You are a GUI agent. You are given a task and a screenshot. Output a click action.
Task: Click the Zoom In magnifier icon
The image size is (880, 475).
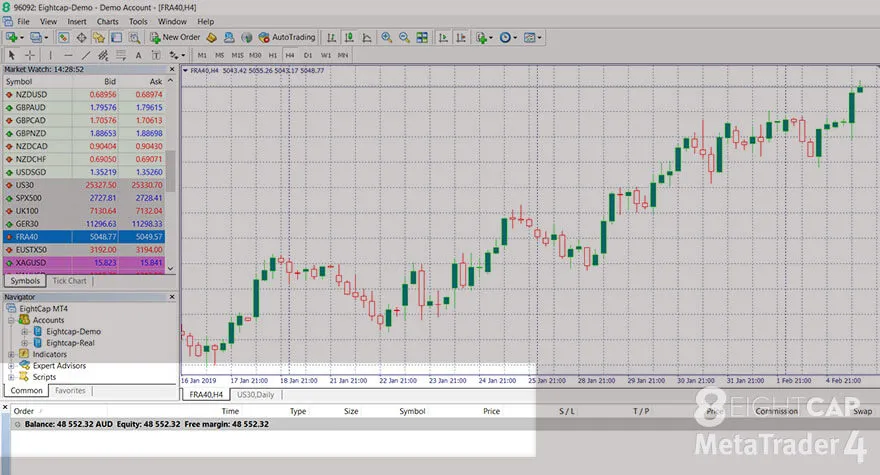(x=386, y=38)
